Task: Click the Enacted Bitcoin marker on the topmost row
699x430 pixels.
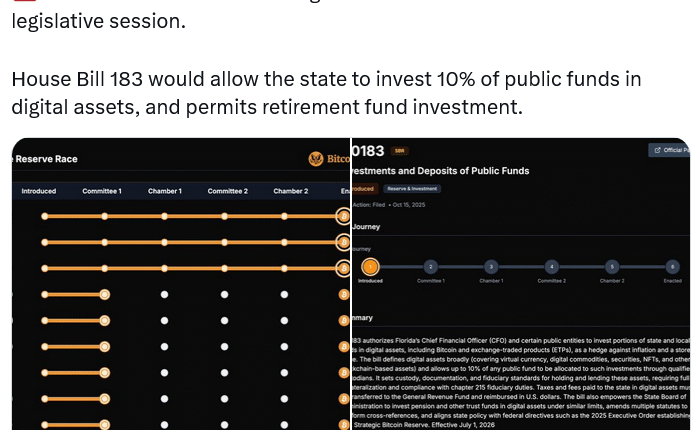Action: click(343, 216)
